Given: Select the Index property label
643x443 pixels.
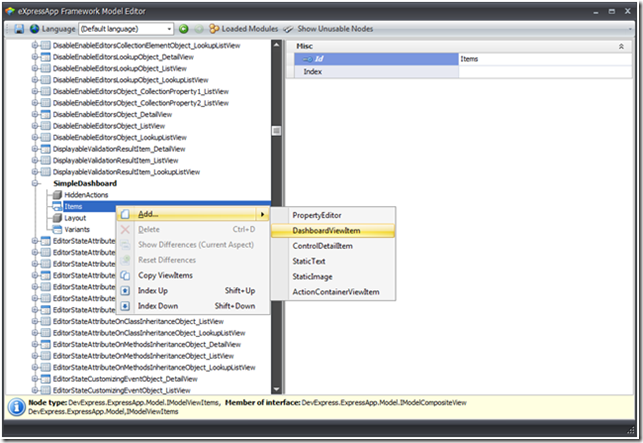Looking at the screenshot, I should point(312,72).
